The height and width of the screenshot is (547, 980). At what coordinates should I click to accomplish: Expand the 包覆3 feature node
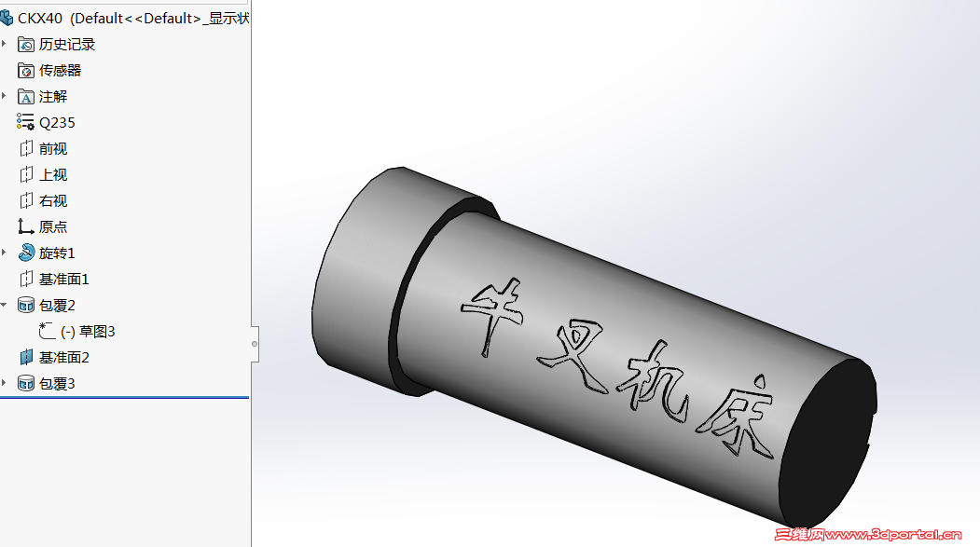tap(5, 383)
